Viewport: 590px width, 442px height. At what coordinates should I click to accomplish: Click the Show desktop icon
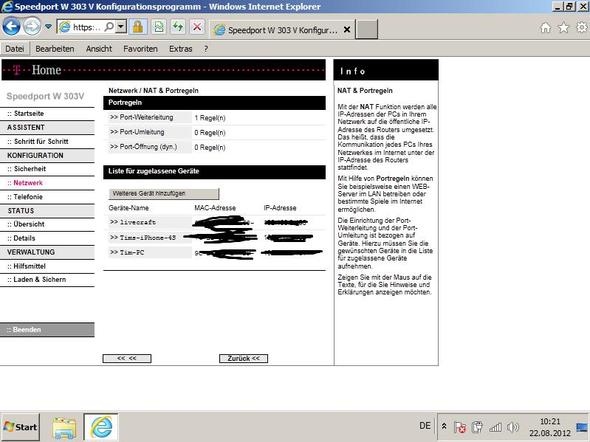click(x=583, y=427)
